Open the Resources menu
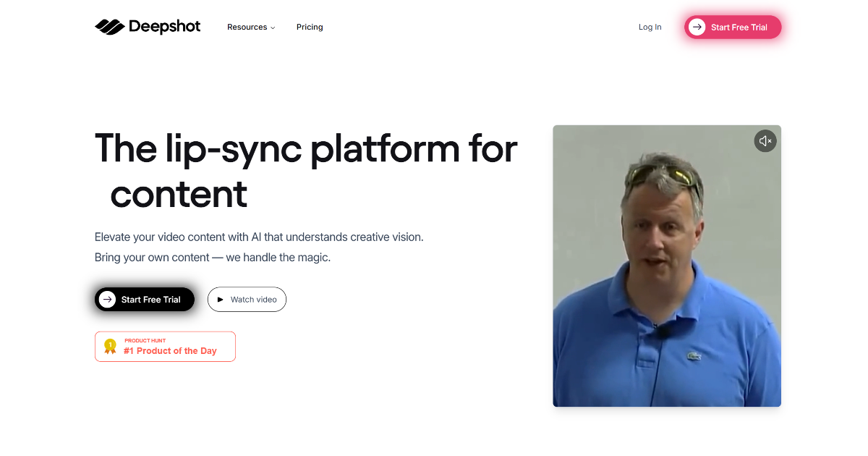Viewport: 868px width, 456px height. point(247,28)
